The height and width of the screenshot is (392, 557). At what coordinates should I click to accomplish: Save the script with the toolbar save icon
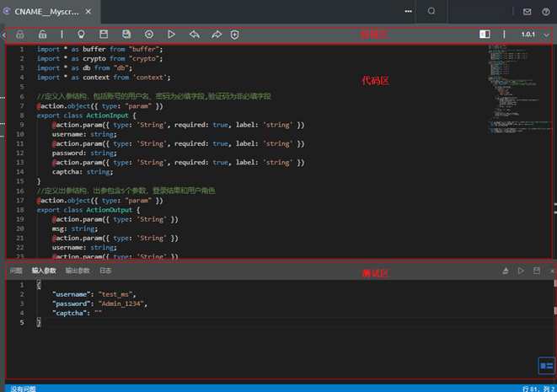click(x=104, y=35)
